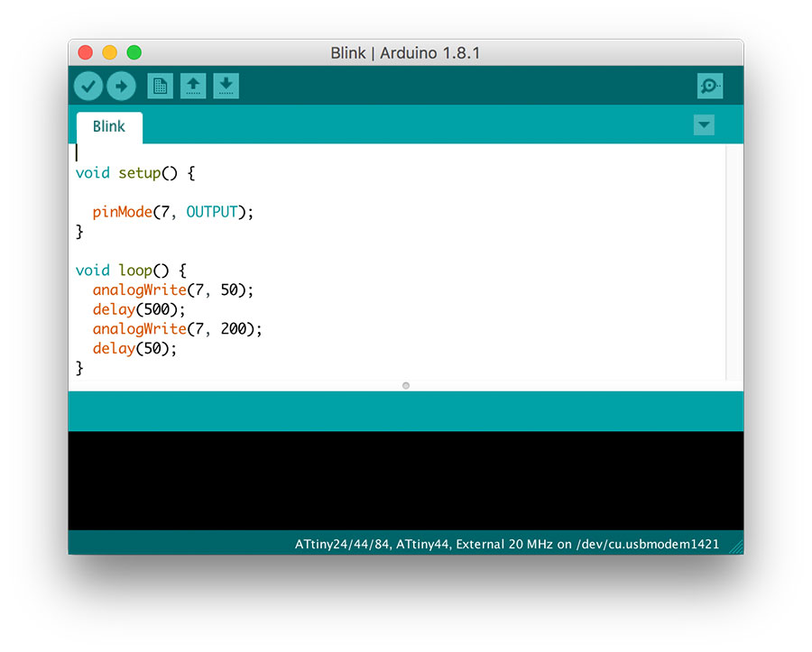Click the 'delay(500);' line
812x652 pixels.
[x=139, y=309]
